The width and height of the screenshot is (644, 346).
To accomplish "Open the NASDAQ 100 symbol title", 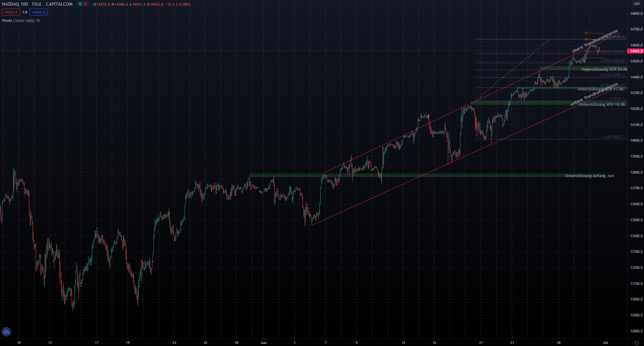I will tap(15, 4).
